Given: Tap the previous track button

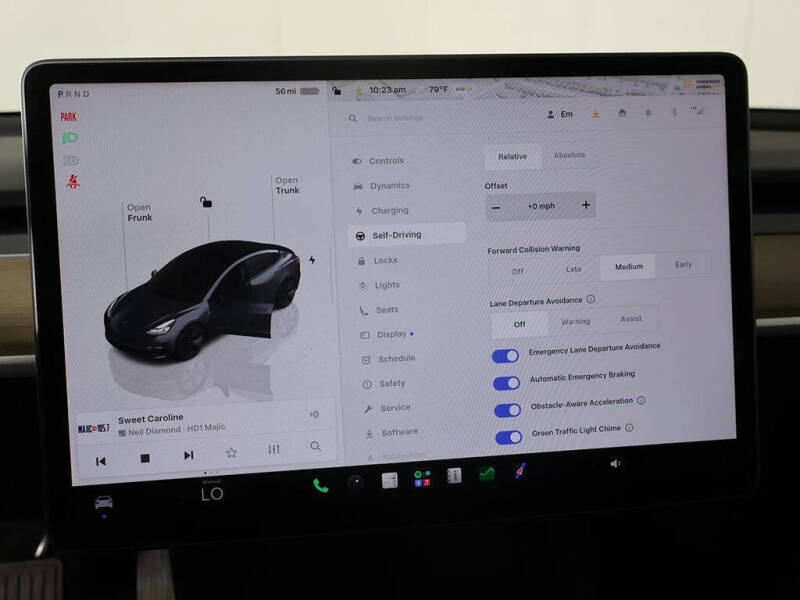Looking at the screenshot, I should 101,461.
